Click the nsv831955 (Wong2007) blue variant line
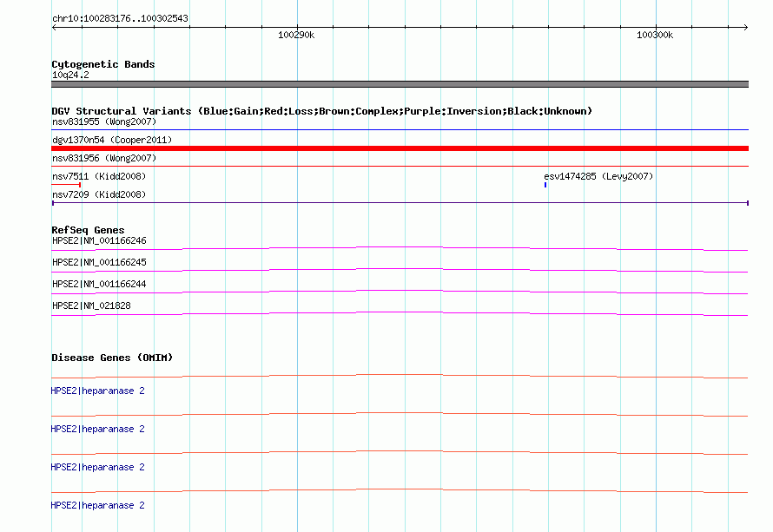 pos(400,130)
